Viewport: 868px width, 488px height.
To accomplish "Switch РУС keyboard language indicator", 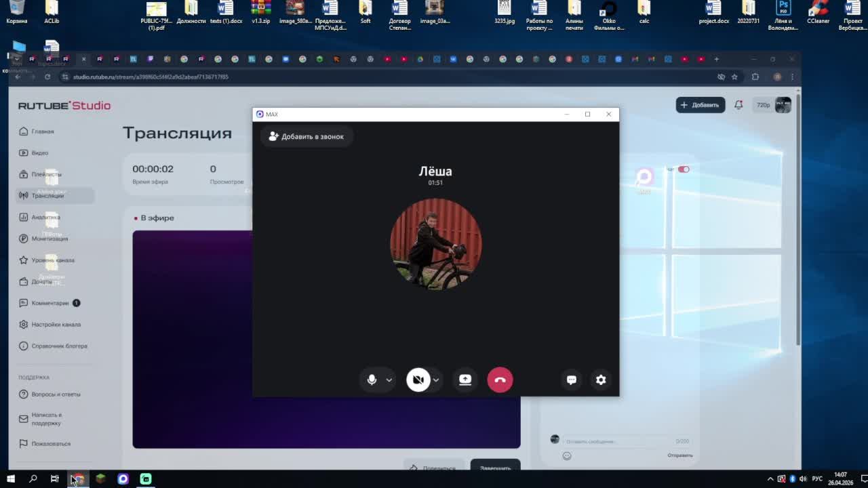I will (817, 479).
